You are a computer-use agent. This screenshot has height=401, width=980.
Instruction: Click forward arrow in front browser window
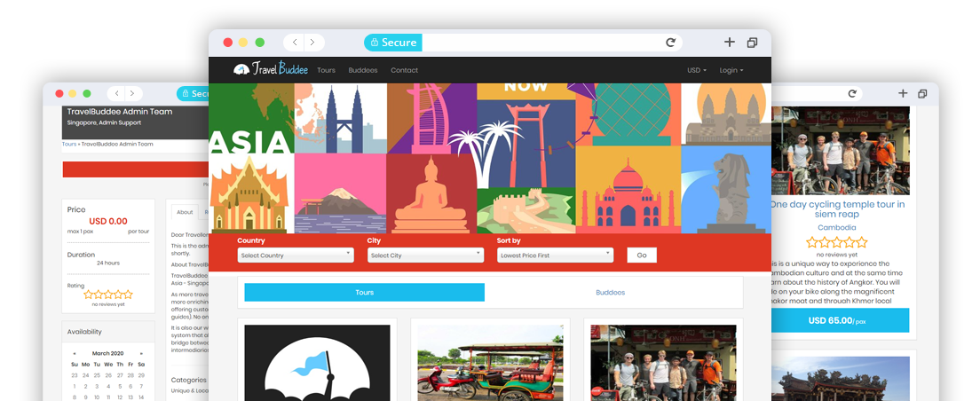tap(313, 43)
